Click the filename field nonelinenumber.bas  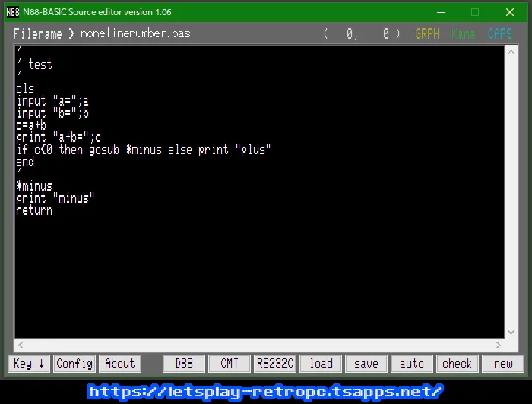[135, 34]
